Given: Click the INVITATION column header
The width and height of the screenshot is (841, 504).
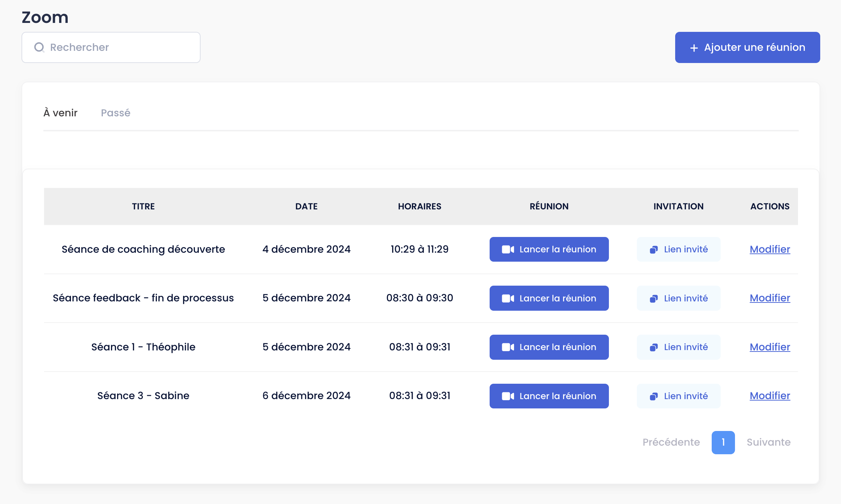Looking at the screenshot, I should point(678,206).
